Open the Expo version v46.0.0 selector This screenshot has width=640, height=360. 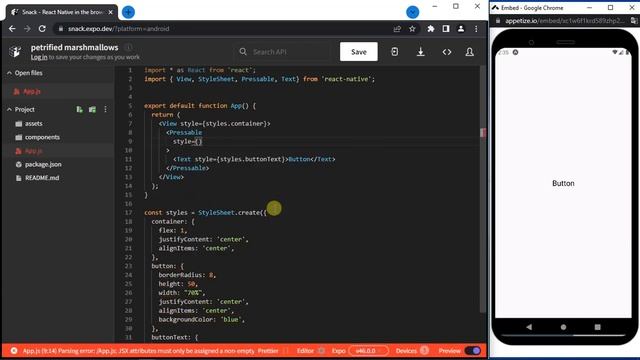(x=368, y=351)
